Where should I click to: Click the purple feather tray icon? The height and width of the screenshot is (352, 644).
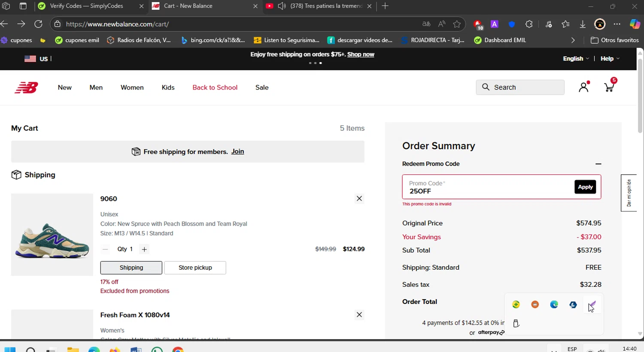[x=592, y=304]
